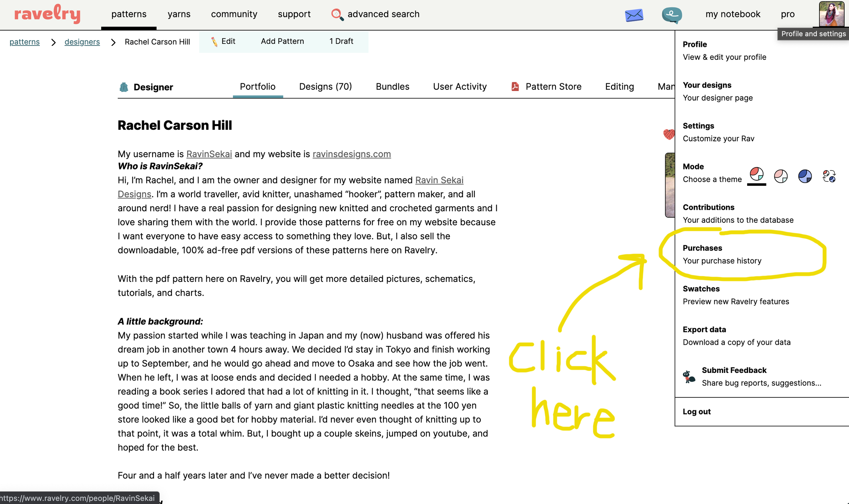Click the Add Pattern button
Viewport: 849px width, 504px height.
coord(282,41)
